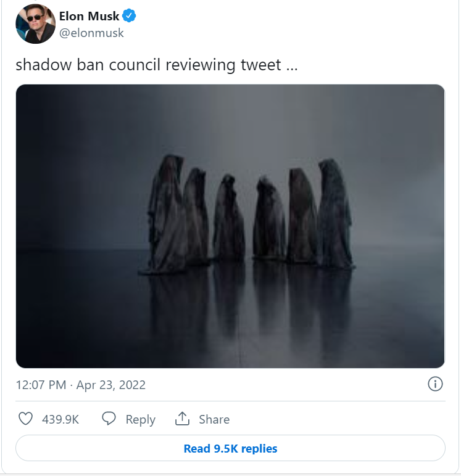The width and height of the screenshot is (461, 476).
Task: Open the @elonmusk handle link
Action: (x=91, y=33)
